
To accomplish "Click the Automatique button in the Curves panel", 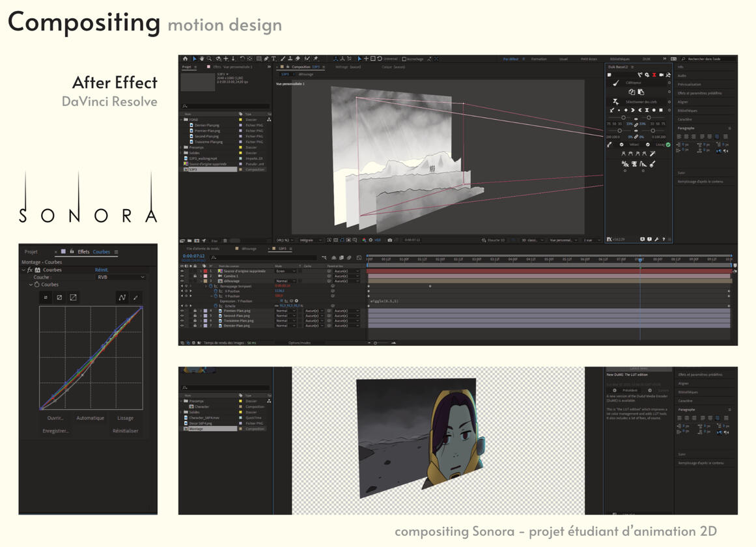I will (x=89, y=418).
